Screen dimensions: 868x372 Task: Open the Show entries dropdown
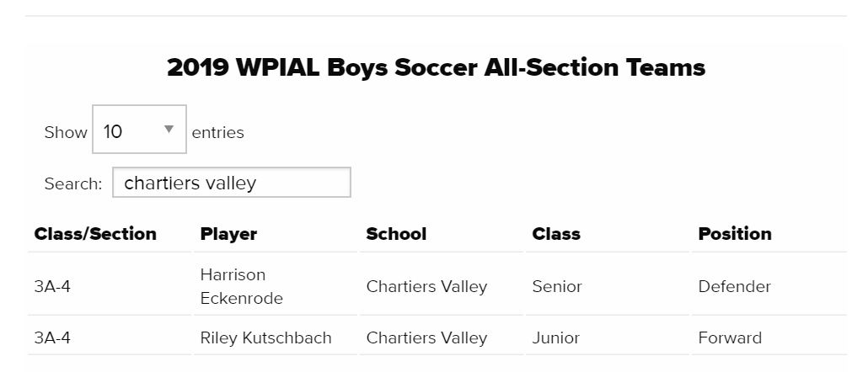139,130
